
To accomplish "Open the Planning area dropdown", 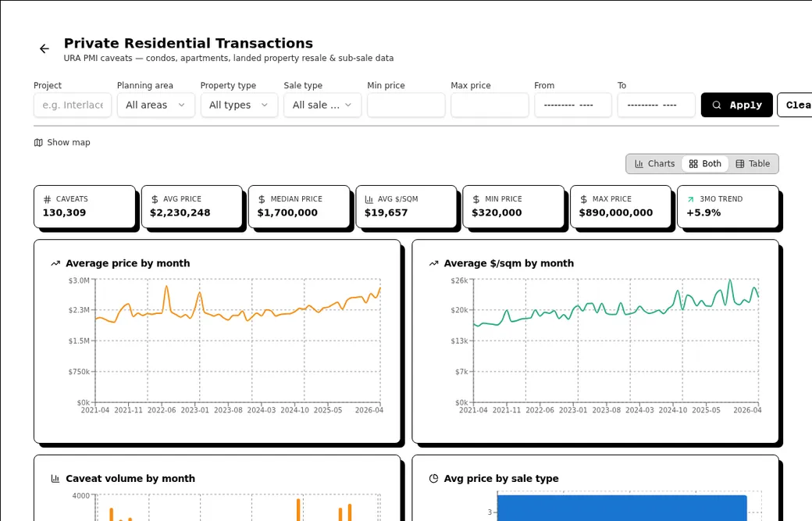I will point(156,105).
